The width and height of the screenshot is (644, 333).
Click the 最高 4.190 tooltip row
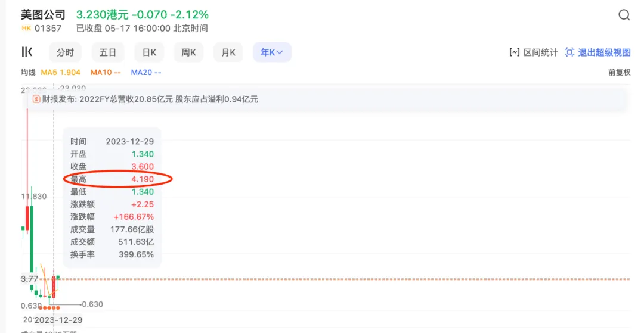112,179
